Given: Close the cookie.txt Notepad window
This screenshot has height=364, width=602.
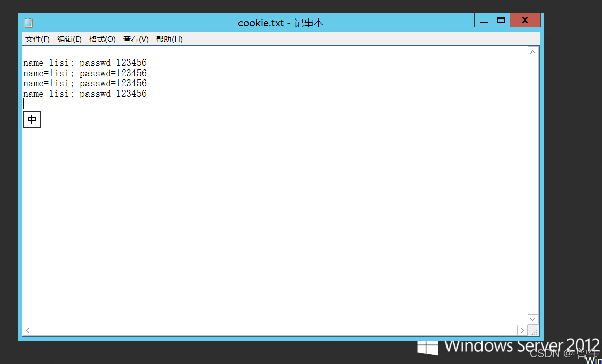Looking at the screenshot, I should (x=525, y=21).
